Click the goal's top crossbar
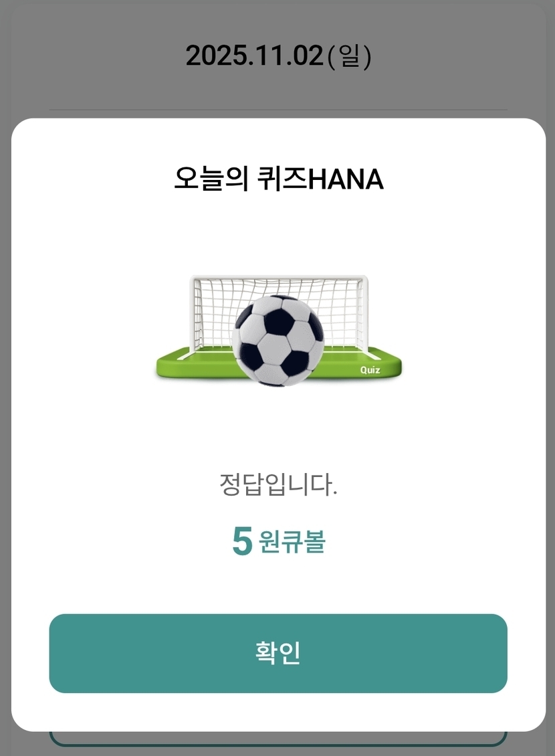The height and width of the screenshot is (756, 555). click(x=278, y=277)
